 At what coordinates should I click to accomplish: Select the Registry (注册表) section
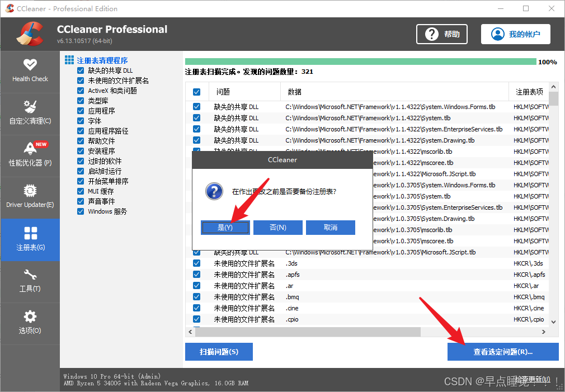(30, 239)
